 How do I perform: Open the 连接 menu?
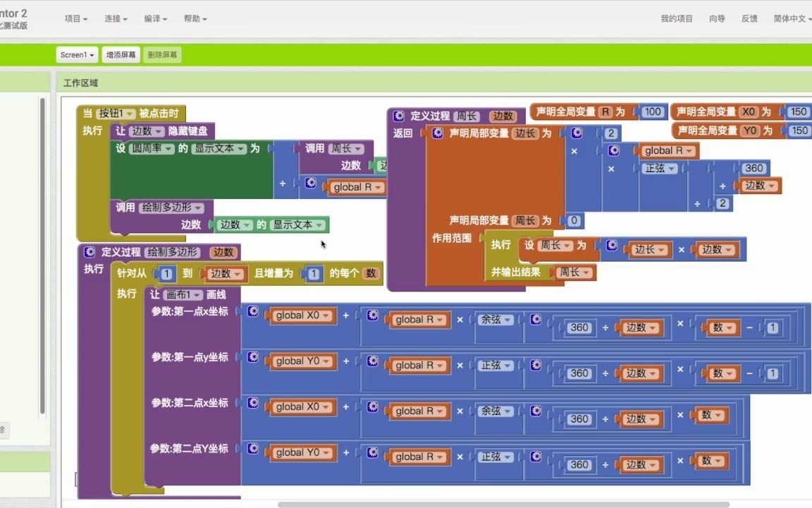113,19
